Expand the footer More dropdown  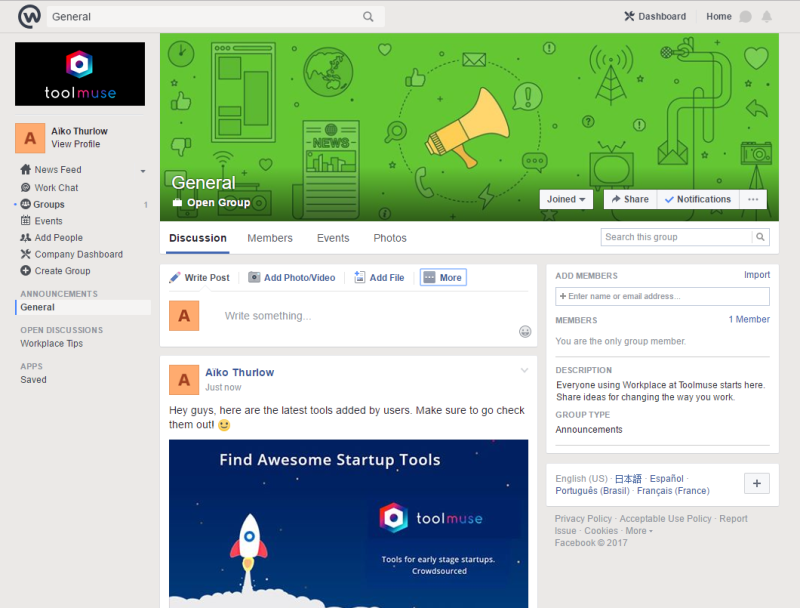click(x=639, y=531)
